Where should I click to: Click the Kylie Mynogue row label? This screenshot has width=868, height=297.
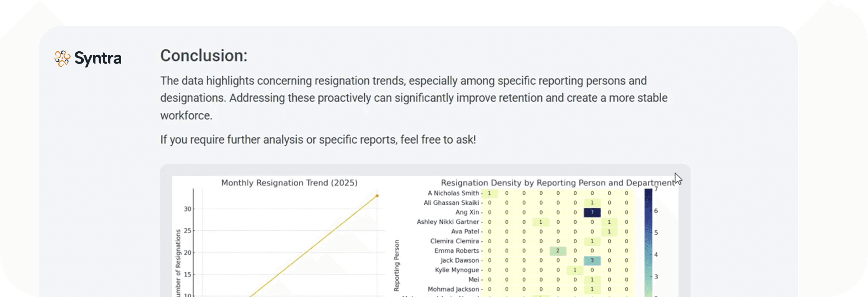(x=457, y=270)
